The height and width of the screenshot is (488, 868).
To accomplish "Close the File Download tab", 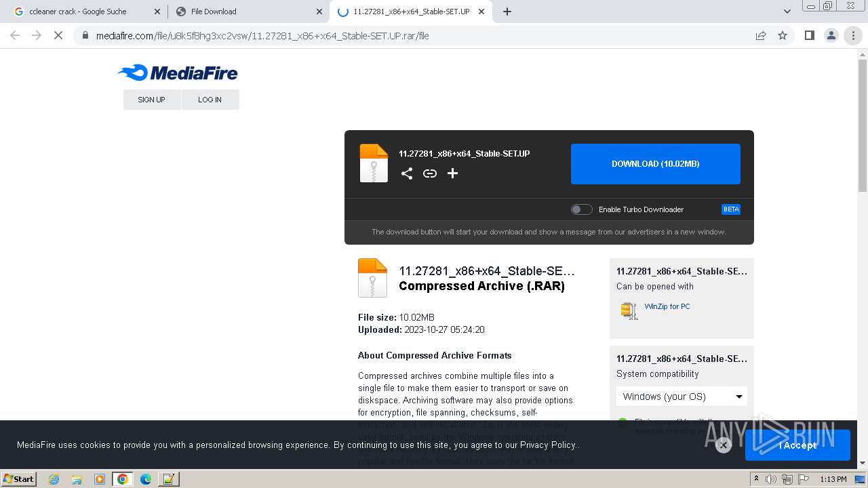I will (x=319, y=12).
